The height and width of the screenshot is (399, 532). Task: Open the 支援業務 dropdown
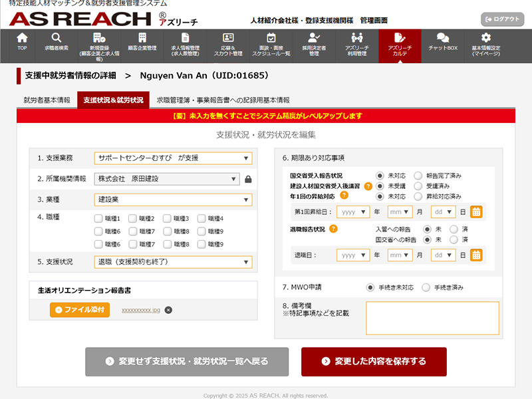(173, 158)
